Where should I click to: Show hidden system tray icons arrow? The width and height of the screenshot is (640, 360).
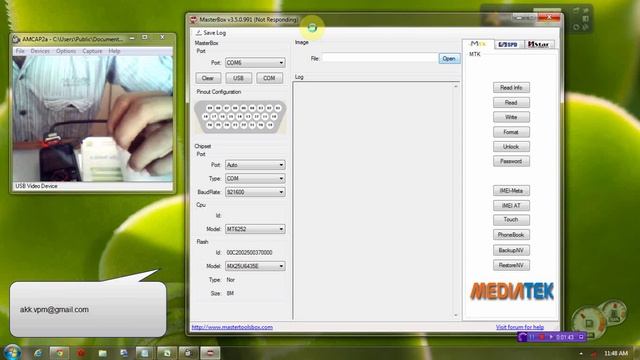[x=581, y=353]
